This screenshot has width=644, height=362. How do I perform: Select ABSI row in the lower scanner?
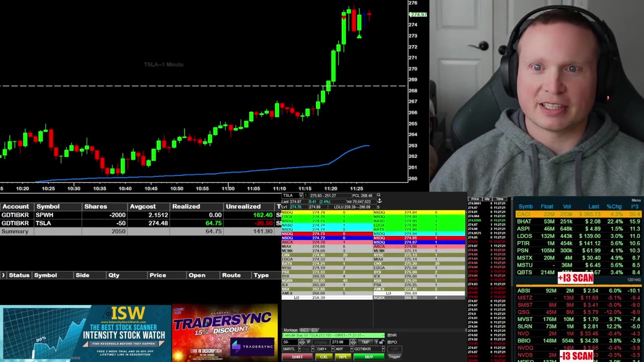(579, 291)
